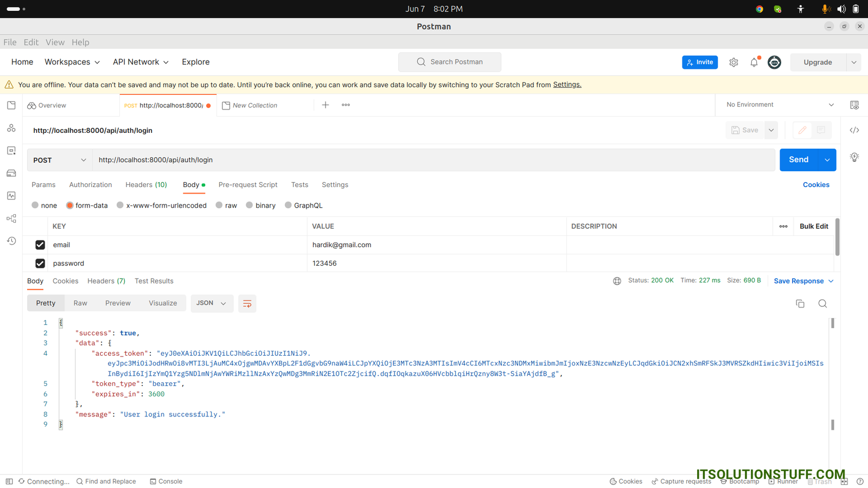Open the code snippet panel icon
This screenshot has width=868, height=488.
click(854, 130)
